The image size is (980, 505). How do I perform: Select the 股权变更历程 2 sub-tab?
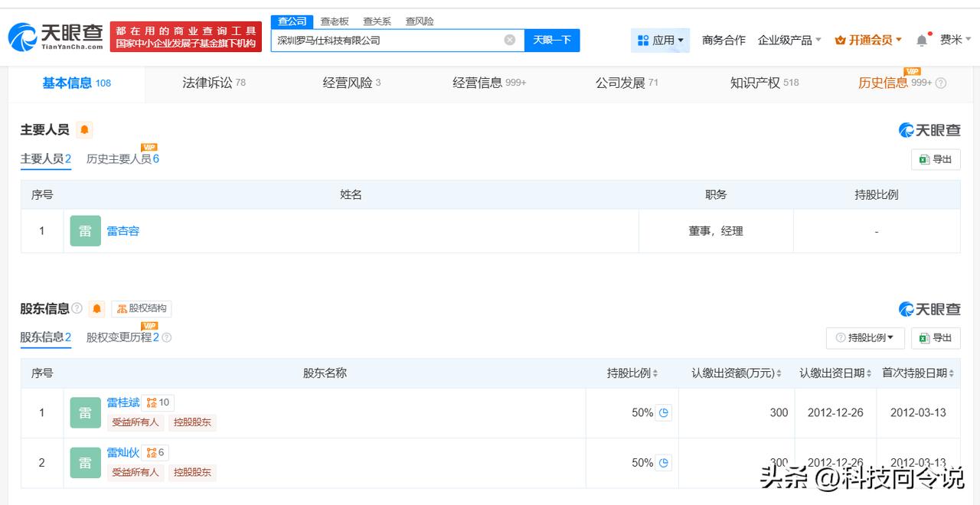122,337
